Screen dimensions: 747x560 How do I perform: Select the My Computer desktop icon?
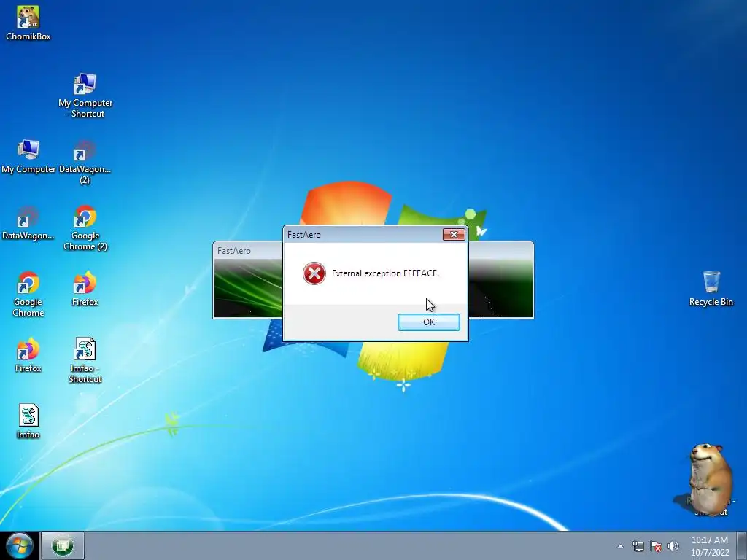coord(28,156)
